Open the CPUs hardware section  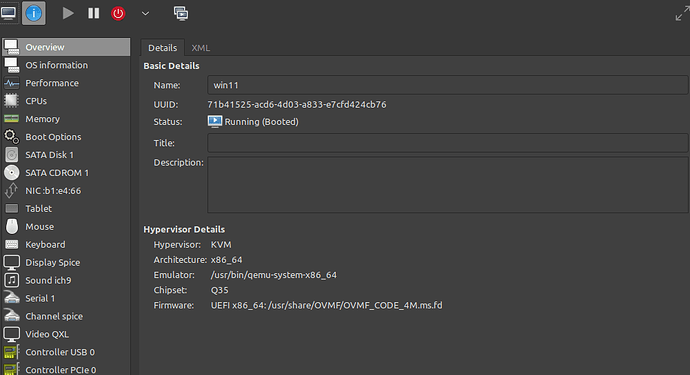[x=66, y=101]
